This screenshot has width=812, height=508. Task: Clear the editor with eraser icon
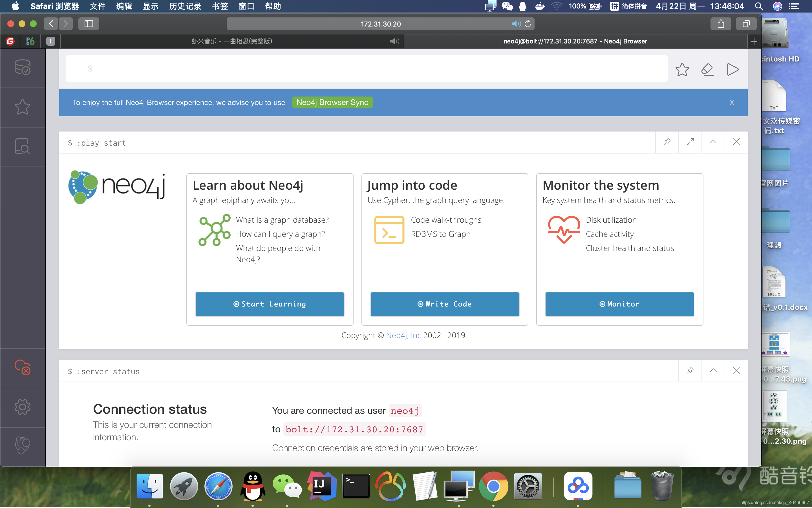coord(707,69)
